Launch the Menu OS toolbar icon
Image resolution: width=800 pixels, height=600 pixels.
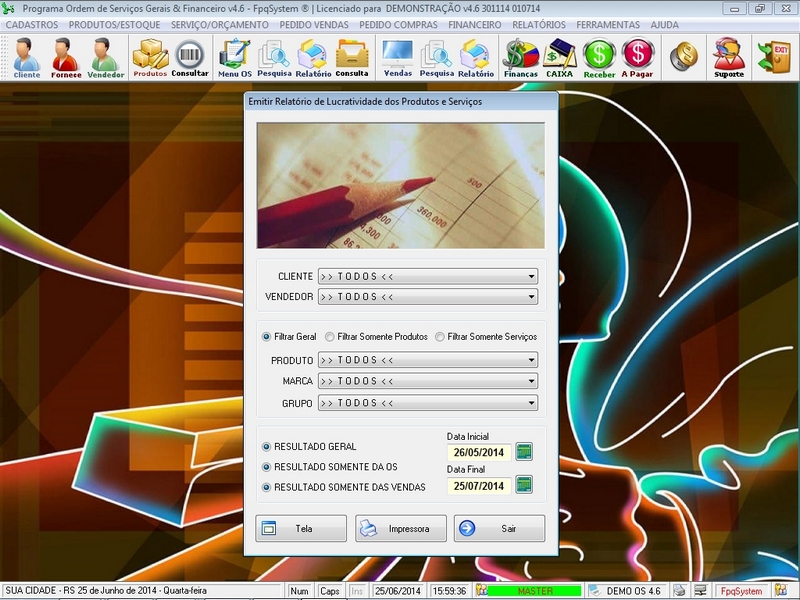235,57
